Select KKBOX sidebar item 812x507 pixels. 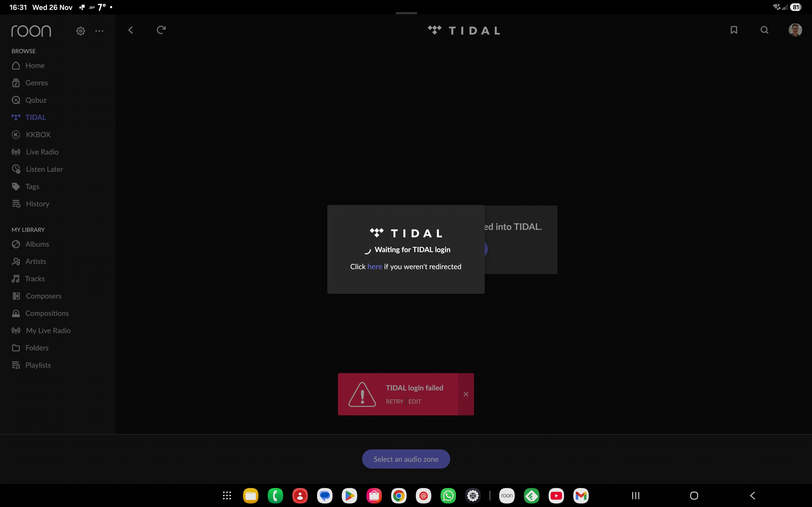[x=38, y=134]
